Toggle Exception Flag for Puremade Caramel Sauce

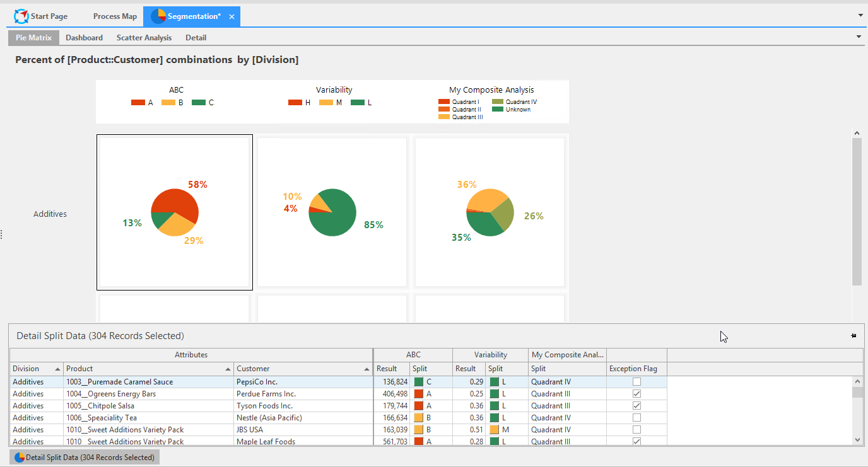636,382
